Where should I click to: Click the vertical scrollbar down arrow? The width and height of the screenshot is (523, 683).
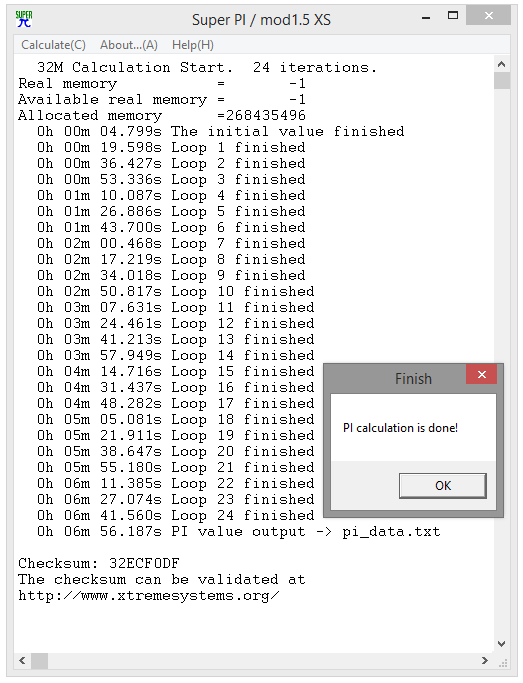(502, 644)
